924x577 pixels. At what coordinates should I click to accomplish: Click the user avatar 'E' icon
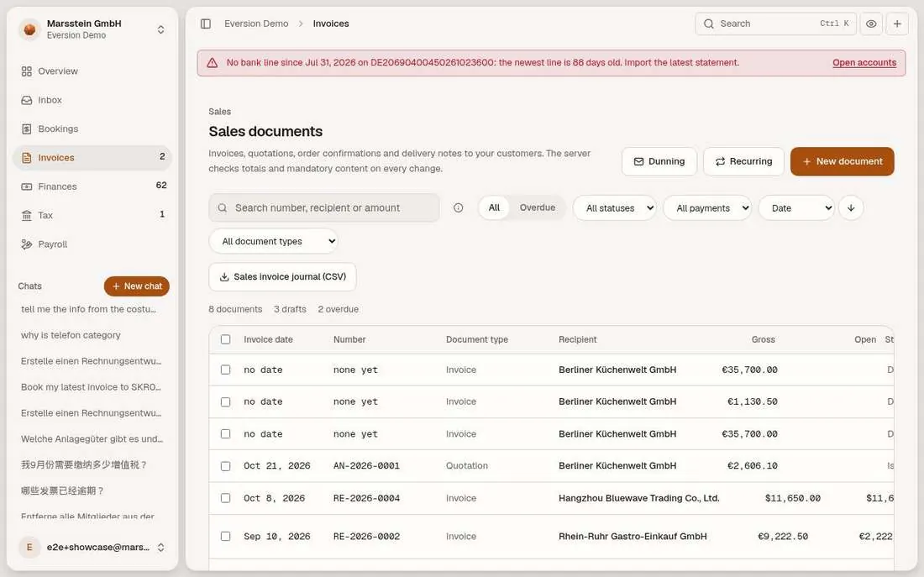click(29, 547)
